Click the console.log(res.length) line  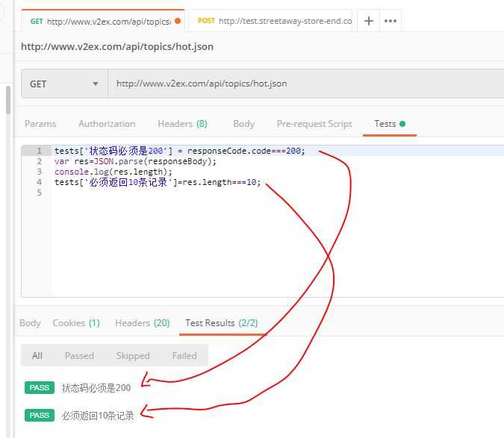click(113, 172)
